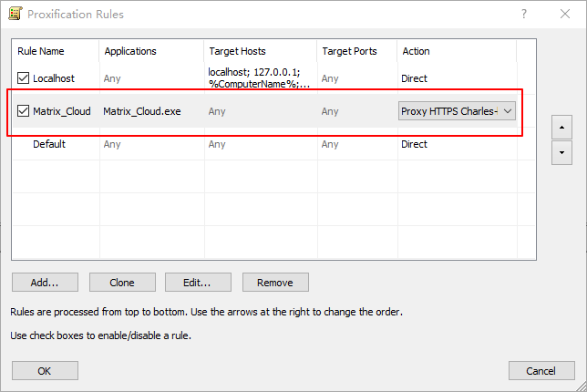
Task: Click the help question mark button
Action: tap(524, 14)
